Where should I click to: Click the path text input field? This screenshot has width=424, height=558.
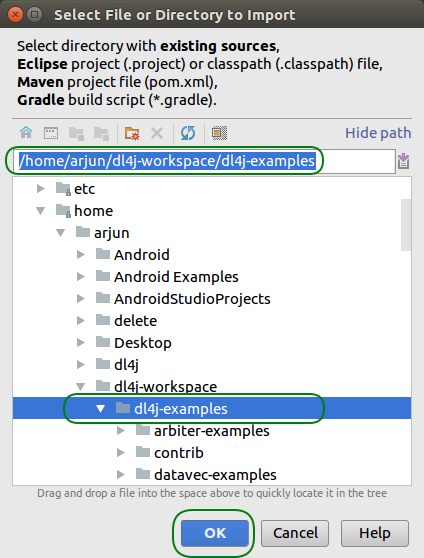205,161
